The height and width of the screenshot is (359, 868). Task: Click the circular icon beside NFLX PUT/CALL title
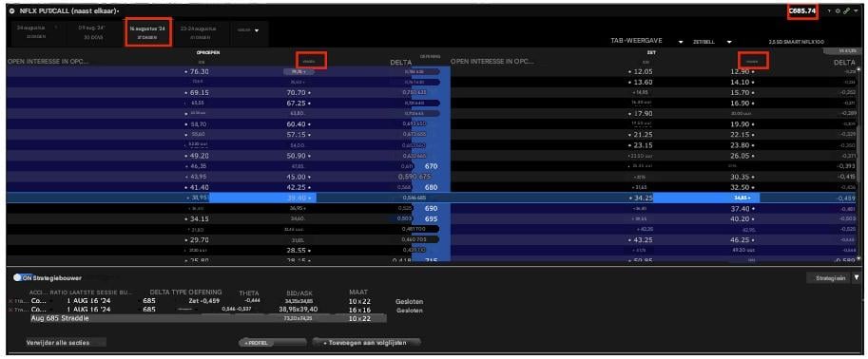[x=11, y=11]
